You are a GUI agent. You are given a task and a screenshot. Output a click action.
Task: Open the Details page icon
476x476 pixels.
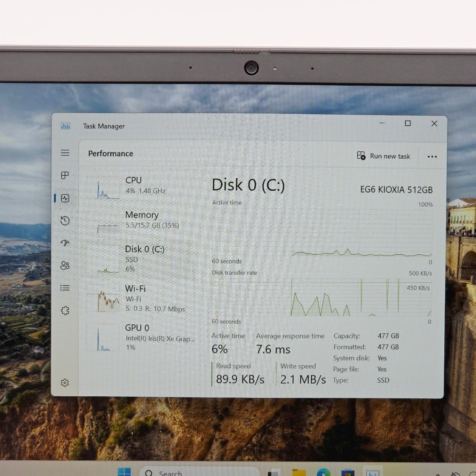tap(65, 288)
